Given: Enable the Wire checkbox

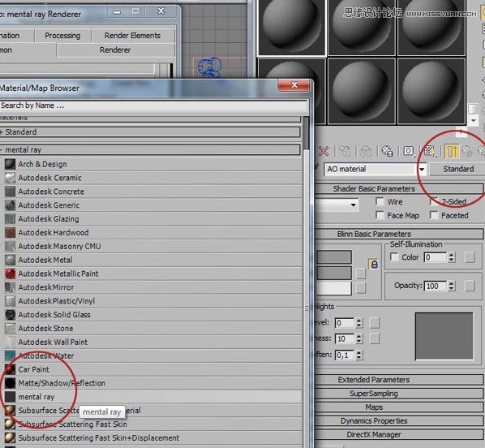Looking at the screenshot, I should click(380, 201).
